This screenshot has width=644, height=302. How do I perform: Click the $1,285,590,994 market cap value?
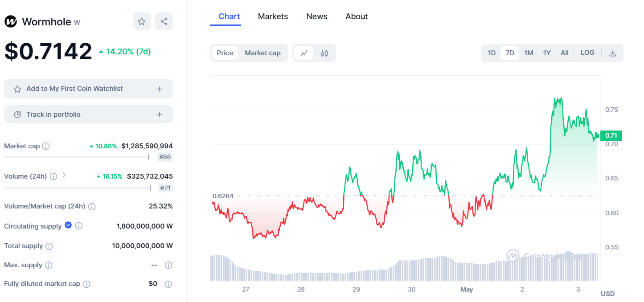147,146
